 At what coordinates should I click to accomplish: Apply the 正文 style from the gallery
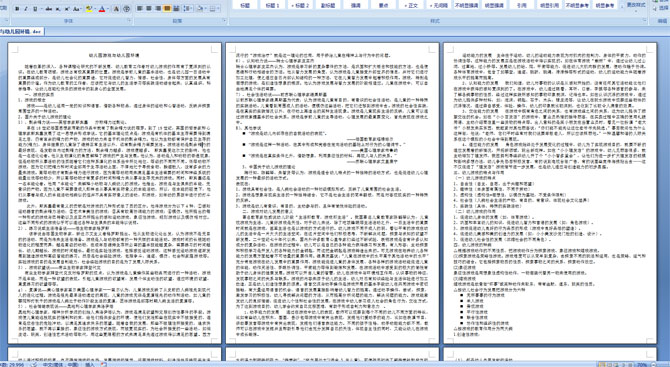tap(411, 5)
